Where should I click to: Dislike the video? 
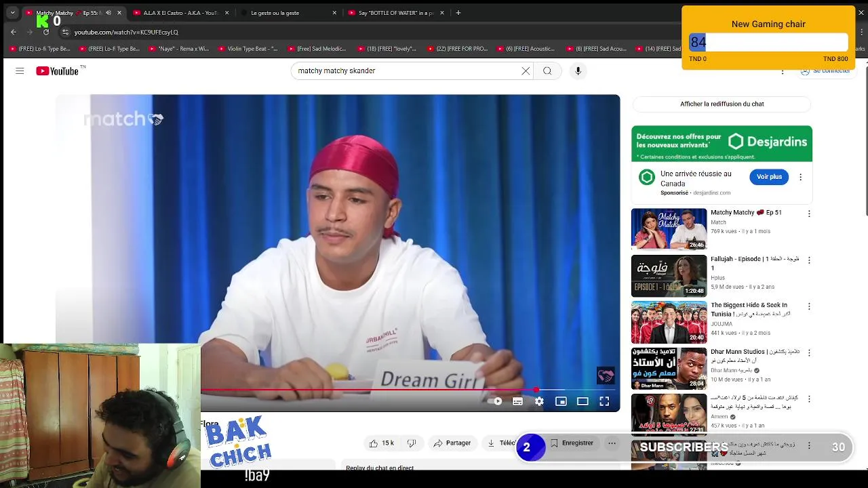pyautogui.click(x=411, y=443)
